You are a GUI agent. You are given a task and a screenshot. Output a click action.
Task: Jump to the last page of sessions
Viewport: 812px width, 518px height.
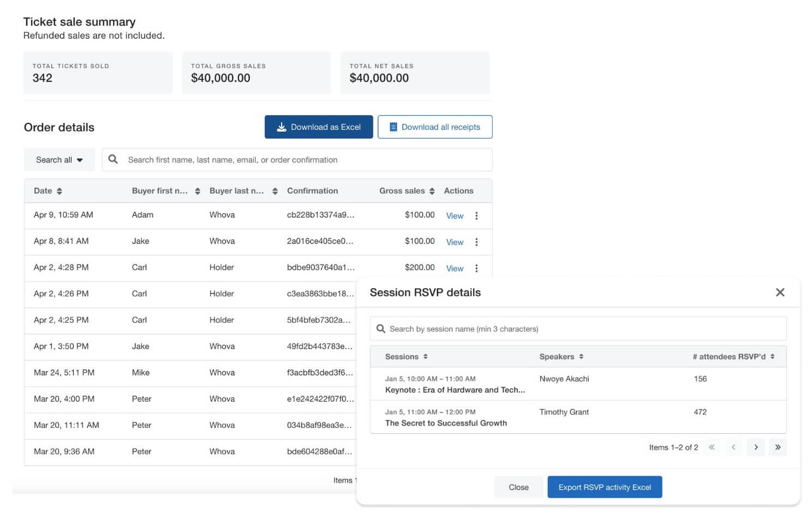[778, 447]
